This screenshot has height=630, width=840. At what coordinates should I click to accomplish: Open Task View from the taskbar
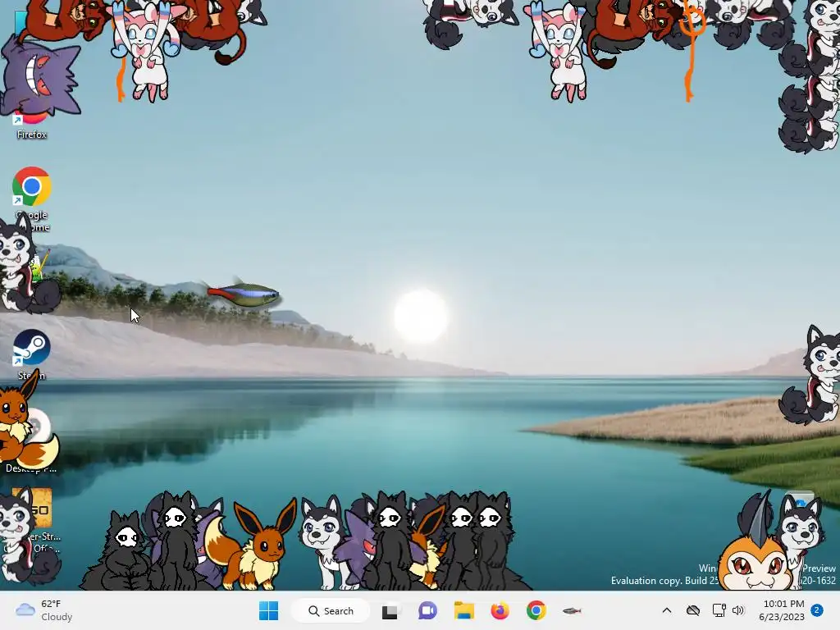pyautogui.click(x=390, y=611)
